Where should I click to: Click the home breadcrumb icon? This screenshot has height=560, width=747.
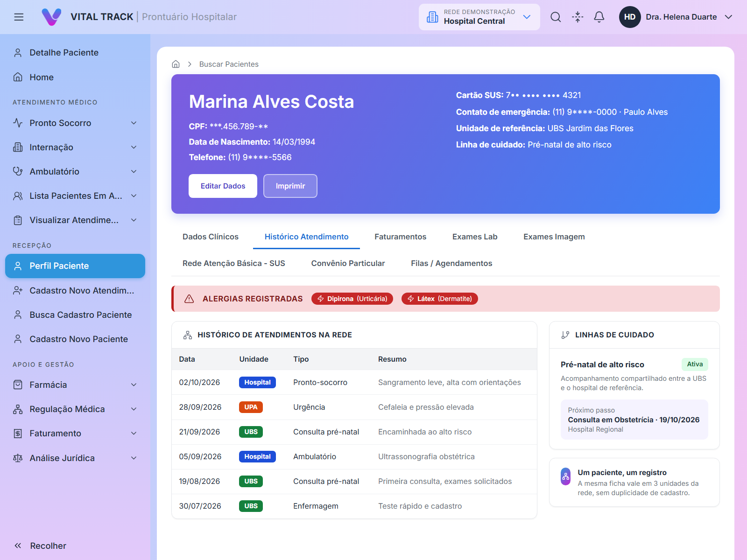coord(176,64)
